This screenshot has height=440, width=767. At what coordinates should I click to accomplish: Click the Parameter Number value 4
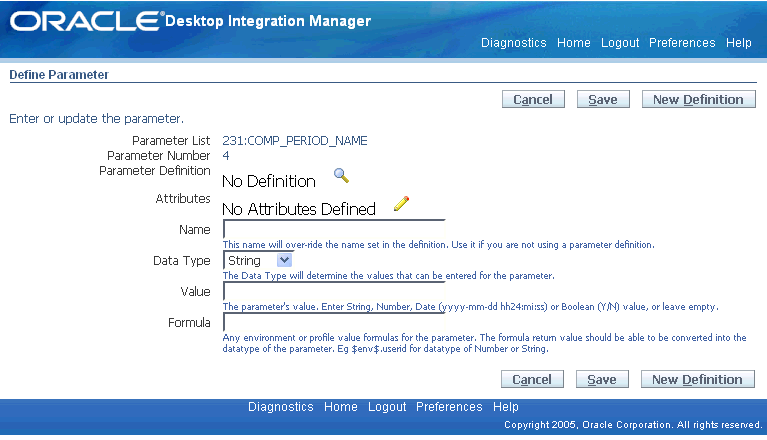click(226, 155)
